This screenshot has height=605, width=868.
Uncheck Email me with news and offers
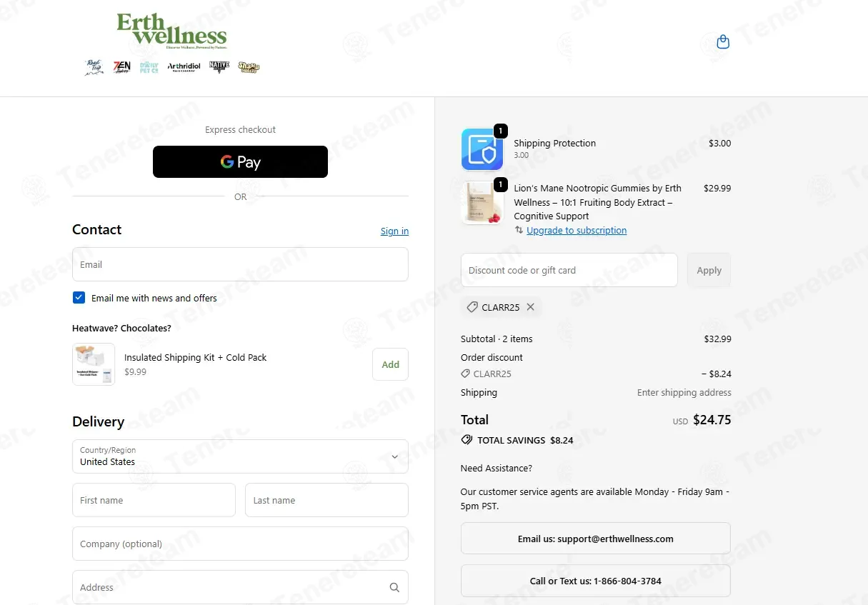click(79, 298)
